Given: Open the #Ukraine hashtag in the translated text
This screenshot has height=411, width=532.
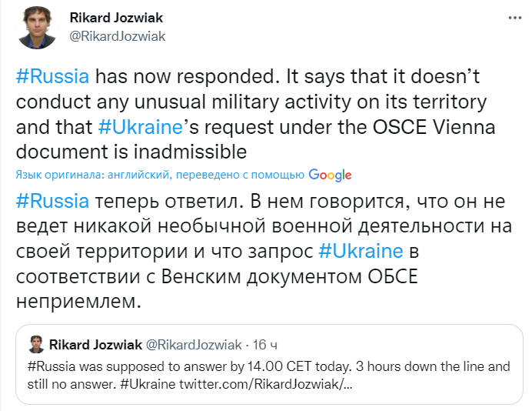Looking at the screenshot, I should [361, 252].
